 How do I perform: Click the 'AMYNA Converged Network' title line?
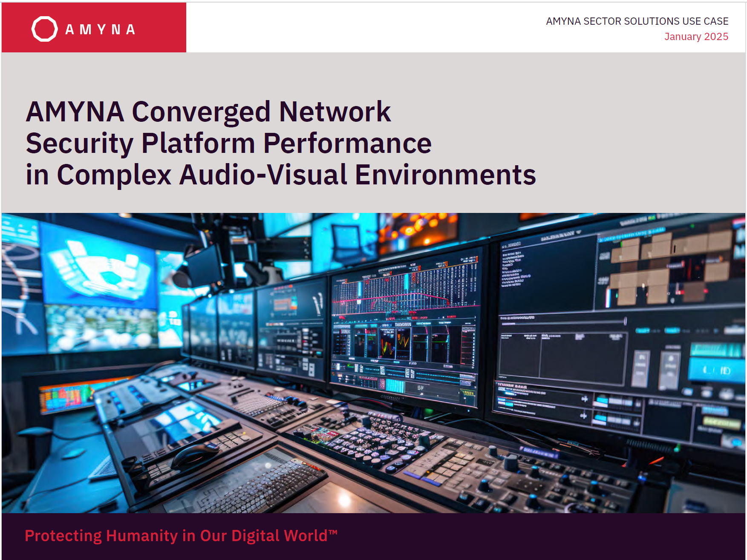tap(208, 112)
